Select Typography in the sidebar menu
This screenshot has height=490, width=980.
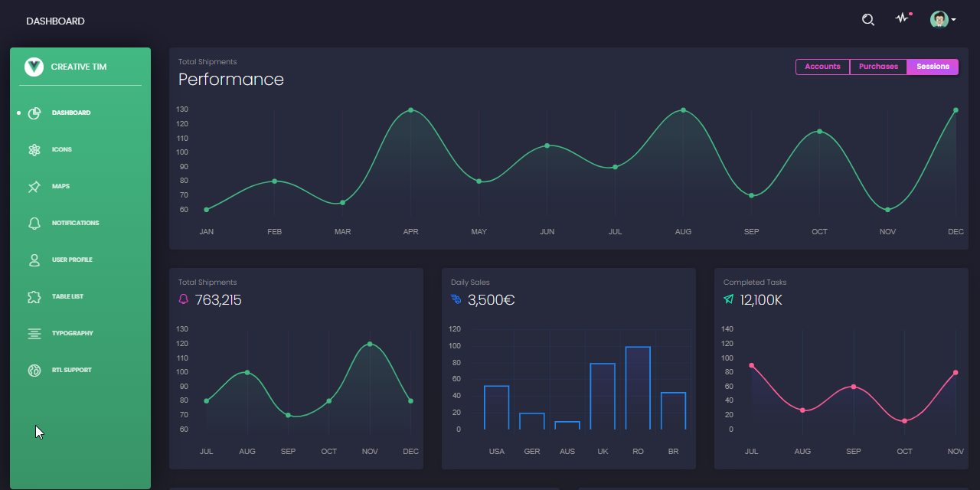(x=34, y=333)
